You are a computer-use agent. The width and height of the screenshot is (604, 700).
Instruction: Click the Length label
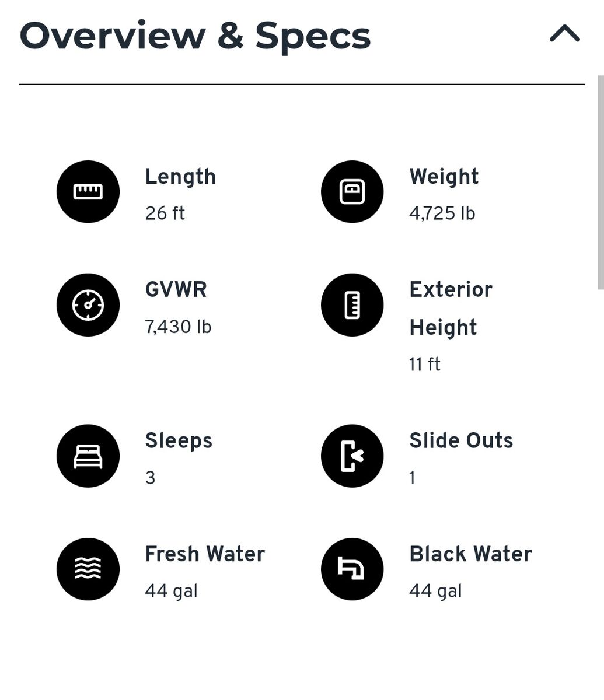pos(180,177)
